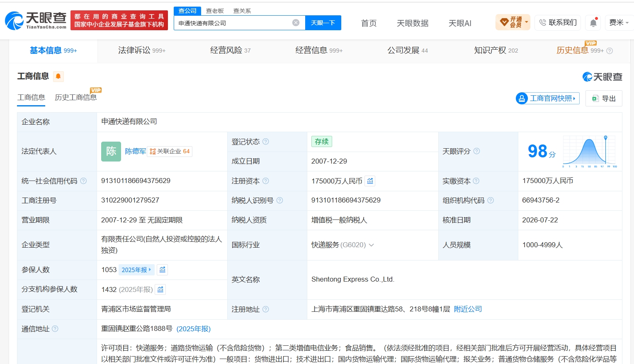This screenshot has height=364, width=634.
Task: Open 关联企业 64 link
Action: [170, 152]
